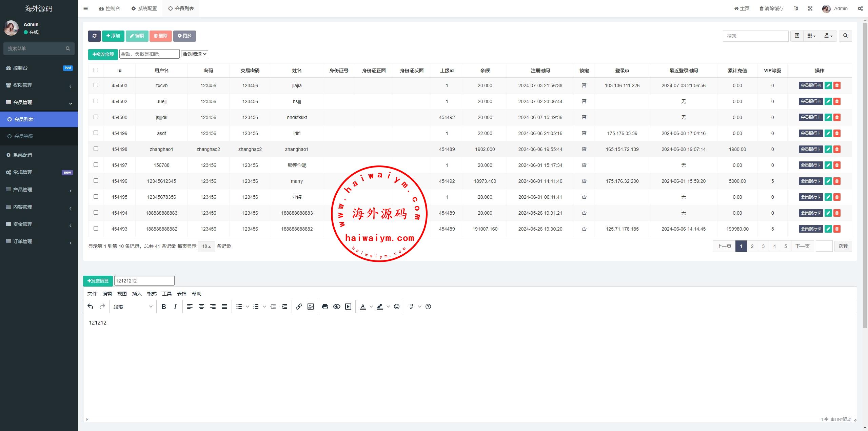The image size is (868, 431).
Task: Go to page 3 of member list
Action: pyautogui.click(x=763, y=246)
